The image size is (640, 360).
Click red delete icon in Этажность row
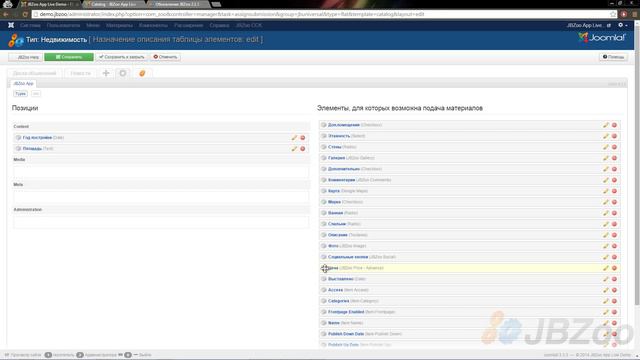[614, 136]
